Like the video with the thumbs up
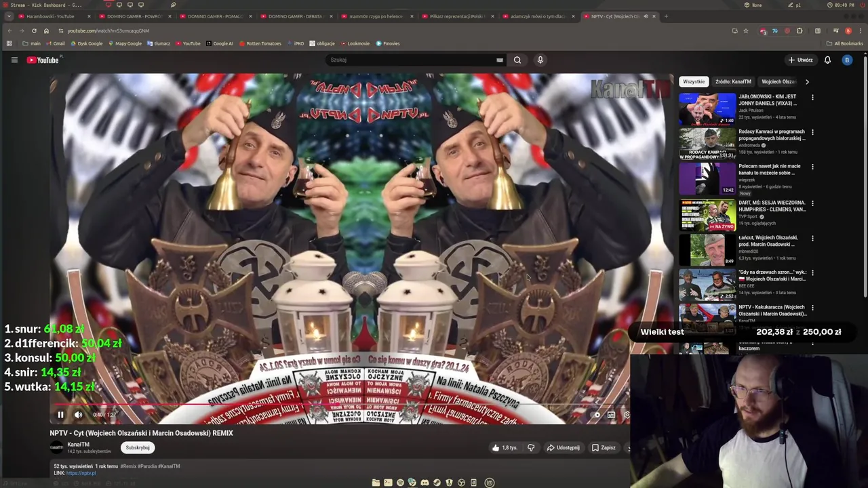 505,447
